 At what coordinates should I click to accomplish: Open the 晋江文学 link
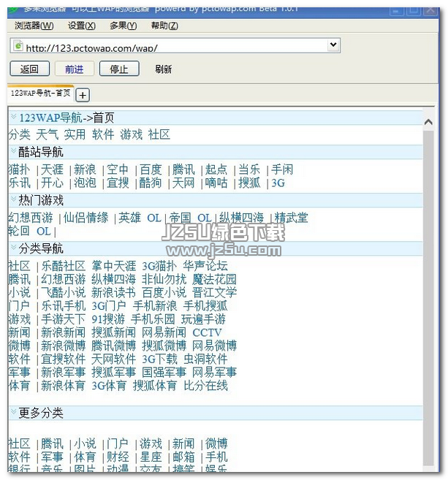214,292
